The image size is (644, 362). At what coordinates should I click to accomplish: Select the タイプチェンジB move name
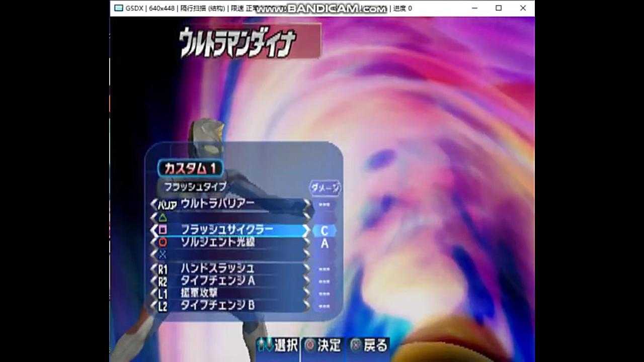click(218, 306)
